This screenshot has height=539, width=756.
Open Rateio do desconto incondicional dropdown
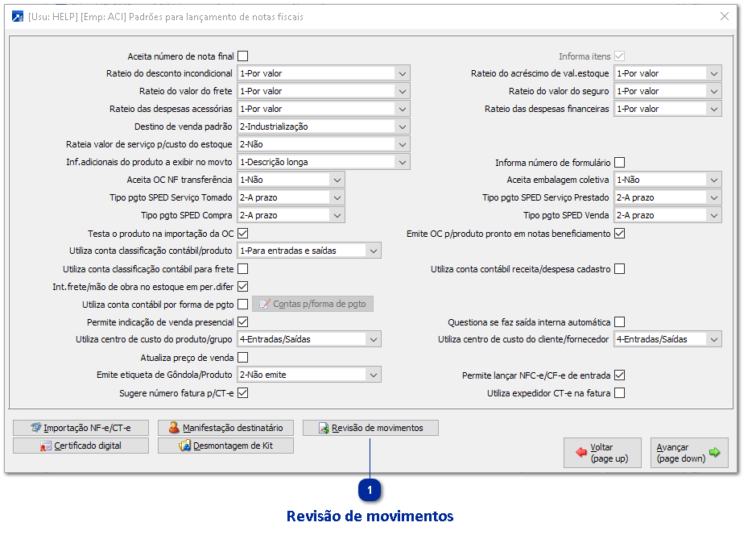pos(324,73)
